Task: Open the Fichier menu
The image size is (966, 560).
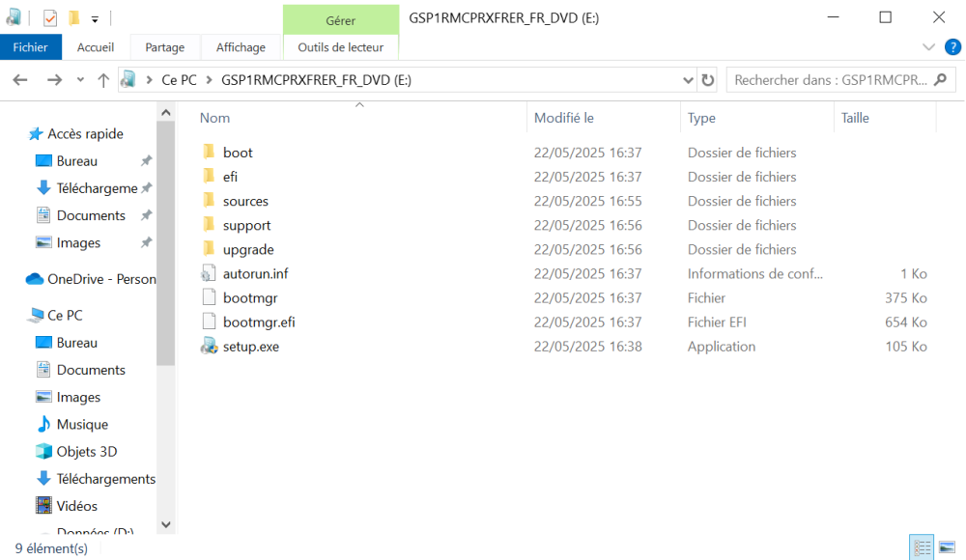Action: 31,46
